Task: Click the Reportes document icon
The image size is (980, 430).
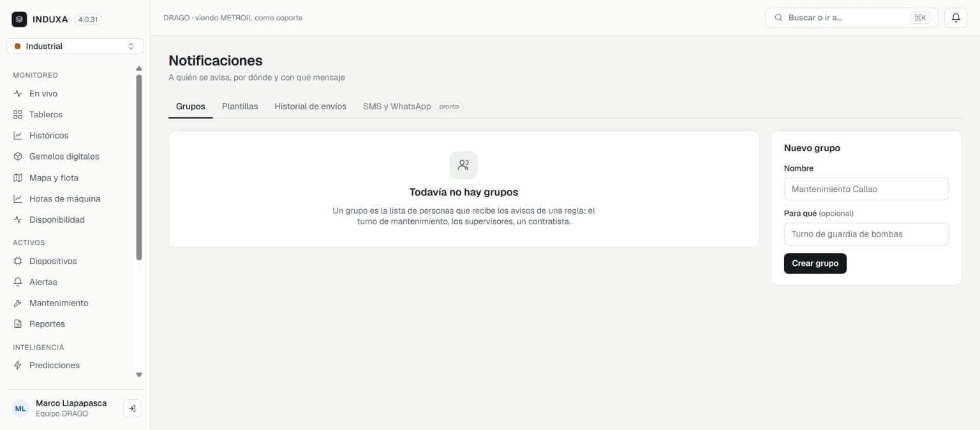Action: tap(18, 324)
